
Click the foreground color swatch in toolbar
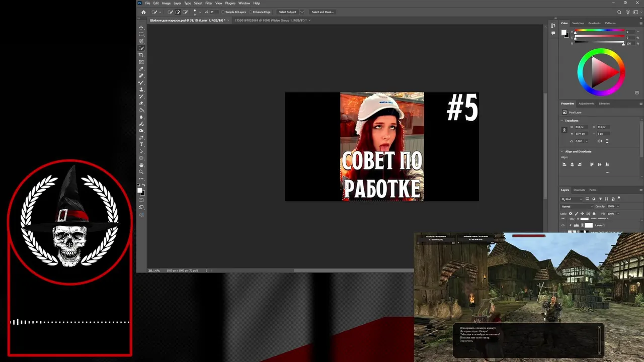[140, 191]
